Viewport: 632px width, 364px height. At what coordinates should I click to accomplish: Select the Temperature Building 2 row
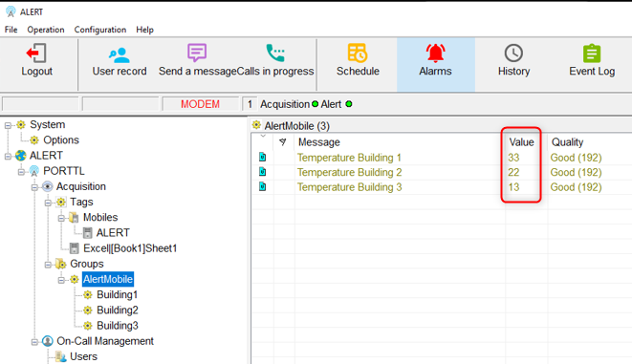pos(442,172)
